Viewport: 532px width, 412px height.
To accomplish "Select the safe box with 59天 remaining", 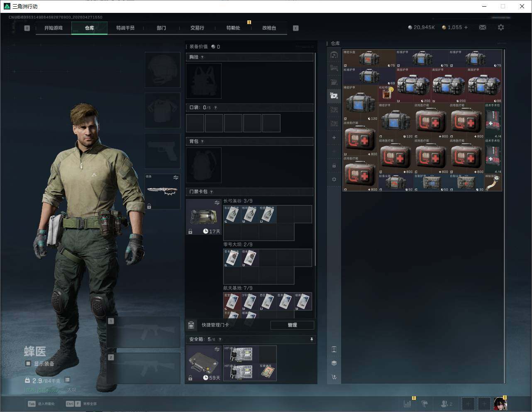I will (x=204, y=364).
